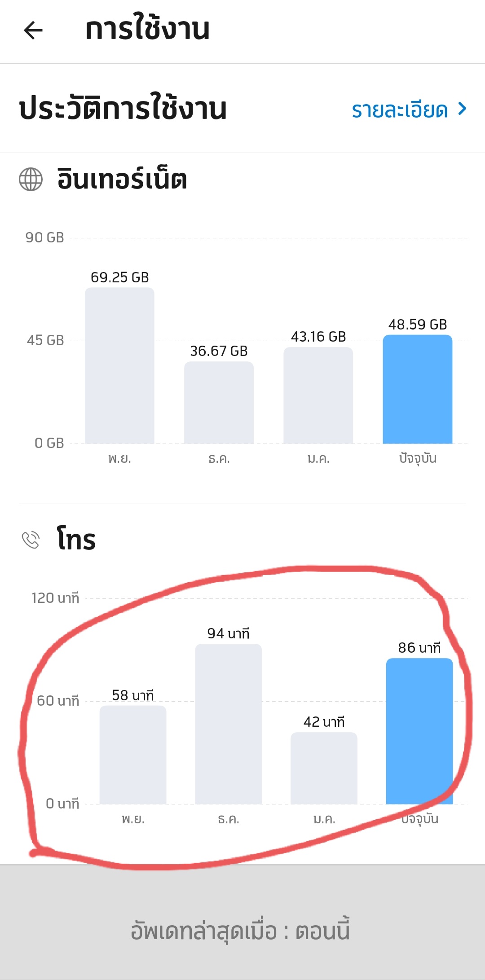485x980 pixels.
Task: Tap the โทร section heading
Action: [x=76, y=539]
